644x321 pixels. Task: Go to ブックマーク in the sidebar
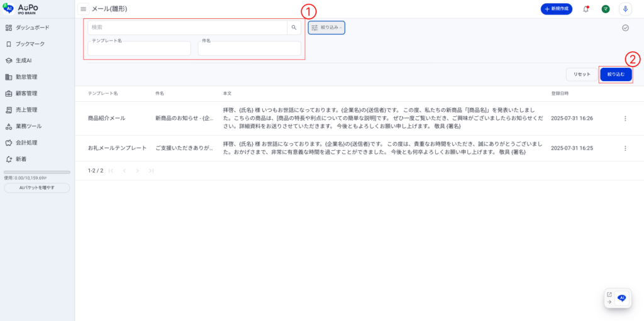pos(30,44)
